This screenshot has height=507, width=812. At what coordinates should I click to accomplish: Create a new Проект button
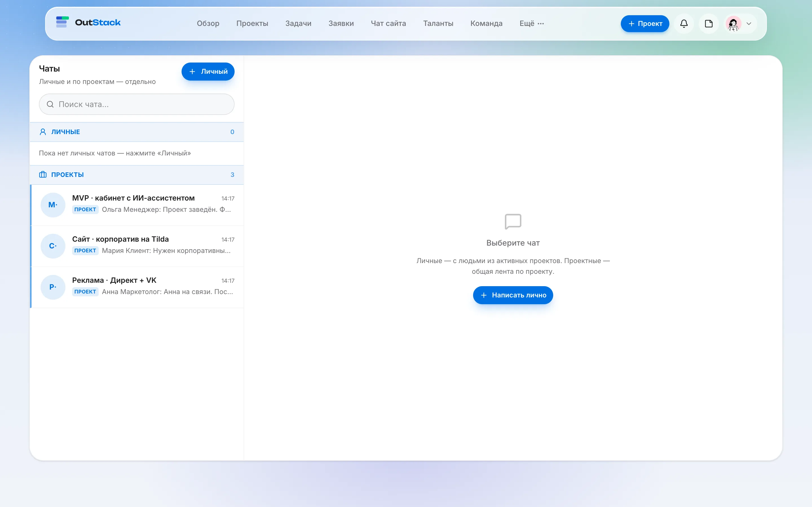point(645,23)
